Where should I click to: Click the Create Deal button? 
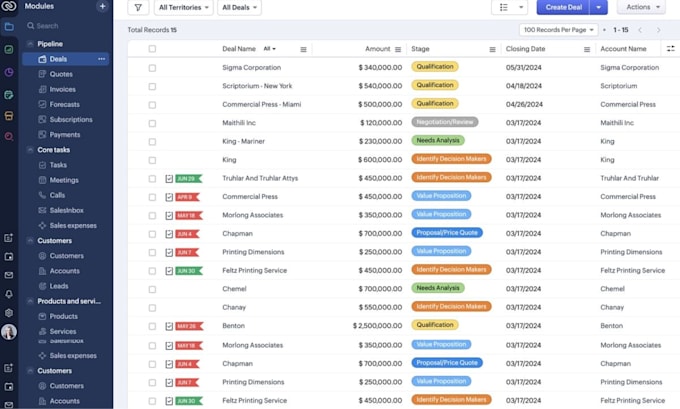(x=563, y=7)
